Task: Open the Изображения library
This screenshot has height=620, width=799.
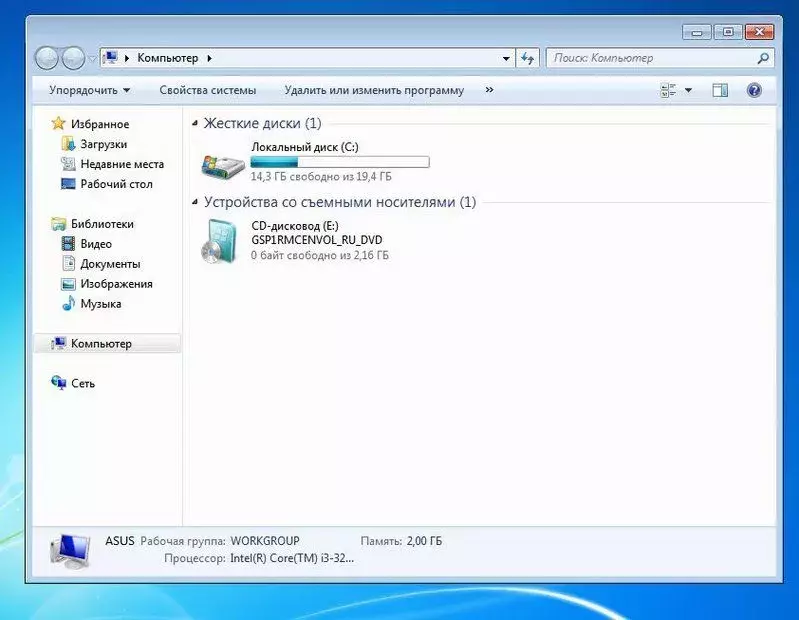Action: 117,284
